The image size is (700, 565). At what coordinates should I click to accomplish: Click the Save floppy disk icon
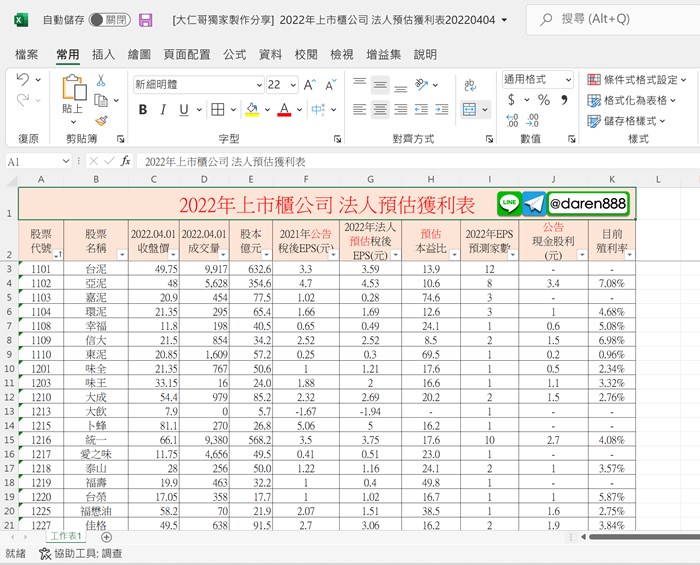(146, 20)
